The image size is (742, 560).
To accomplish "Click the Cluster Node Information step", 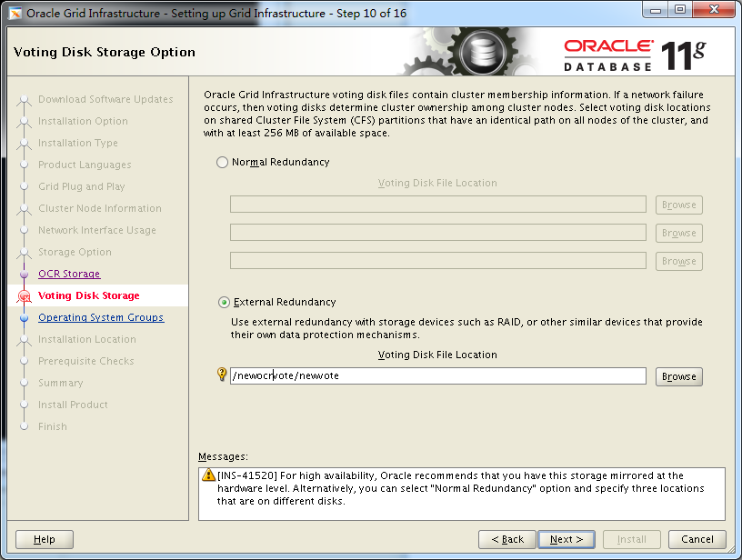I will click(x=100, y=208).
